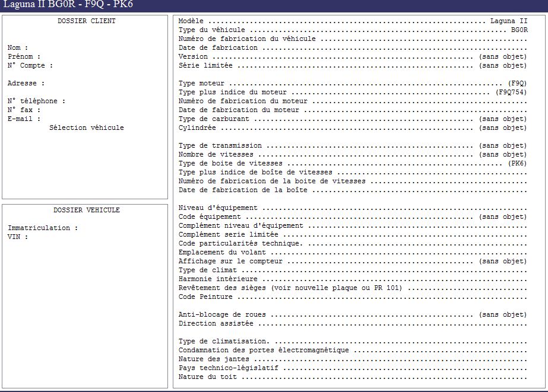Click 'Numéro de fabrication de la boite de vitesses'

[272, 181]
